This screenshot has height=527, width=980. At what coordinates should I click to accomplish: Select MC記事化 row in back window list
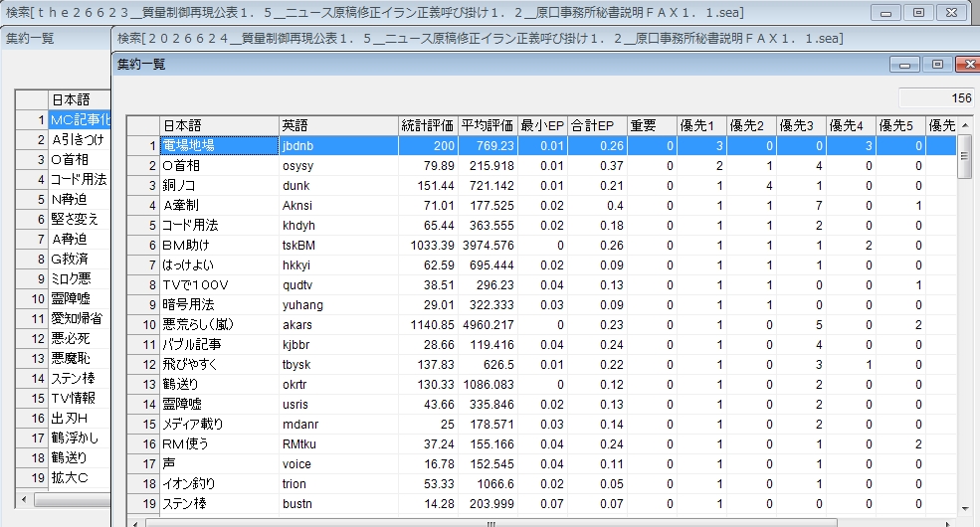[x=80, y=119]
